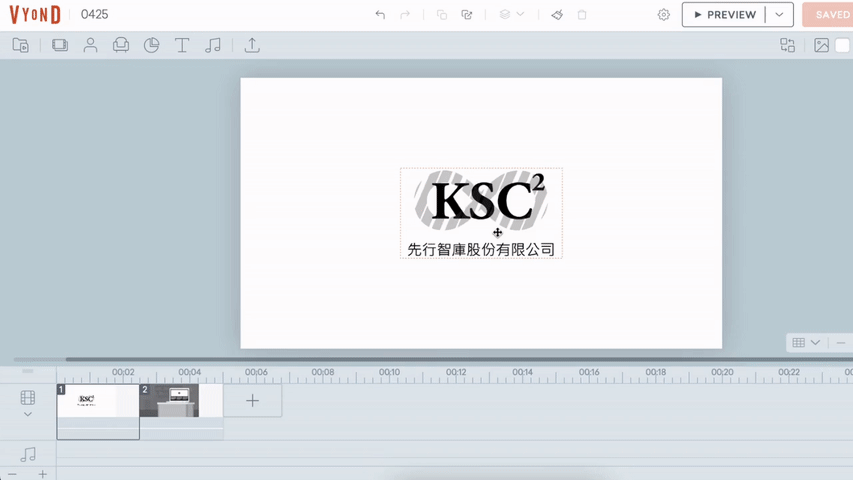Expand the scene track chevron
The image size is (853, 480).
pyautogui.click(x=28, y=414)
